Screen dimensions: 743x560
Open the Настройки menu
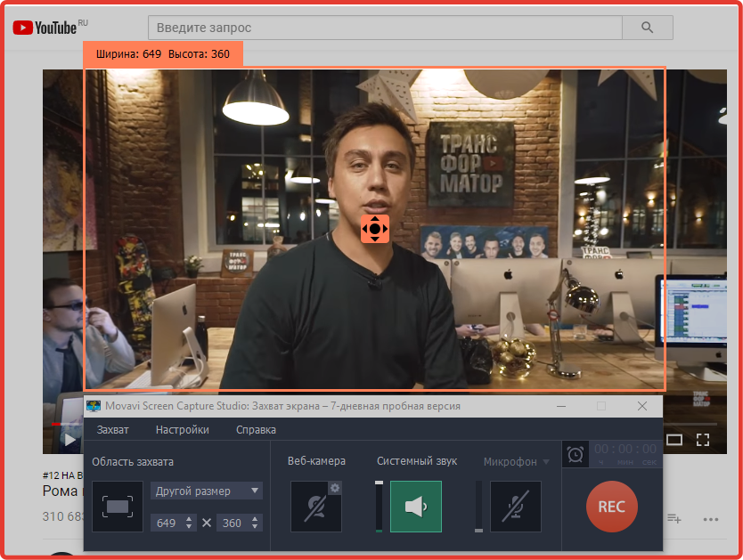point(183,430)
